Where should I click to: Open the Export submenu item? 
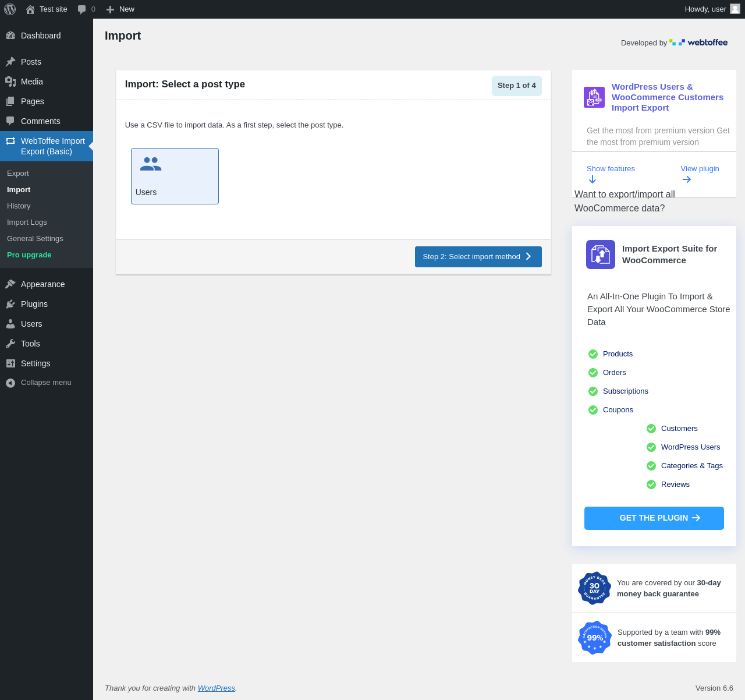click(18, 174)
